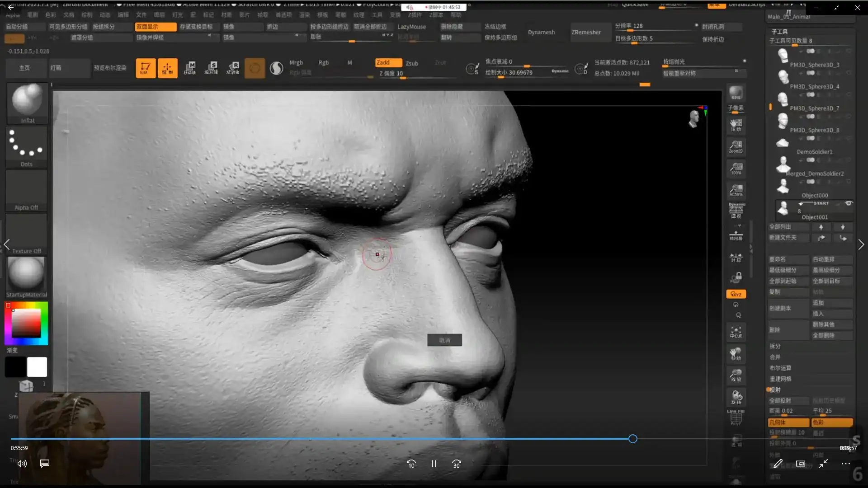Pause the video playback

click(434, 464)
